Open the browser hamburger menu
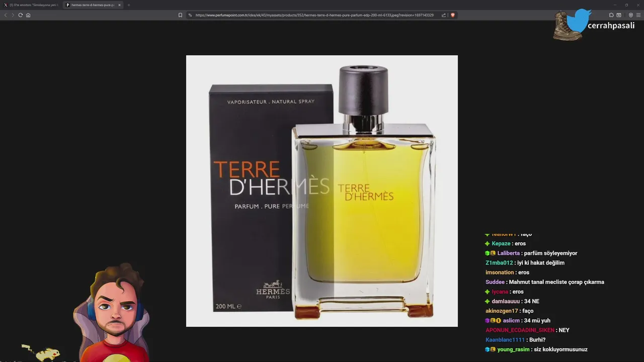The height and width of the screenshot is (362, 644). pyautogui.click(x=638, y=15)
